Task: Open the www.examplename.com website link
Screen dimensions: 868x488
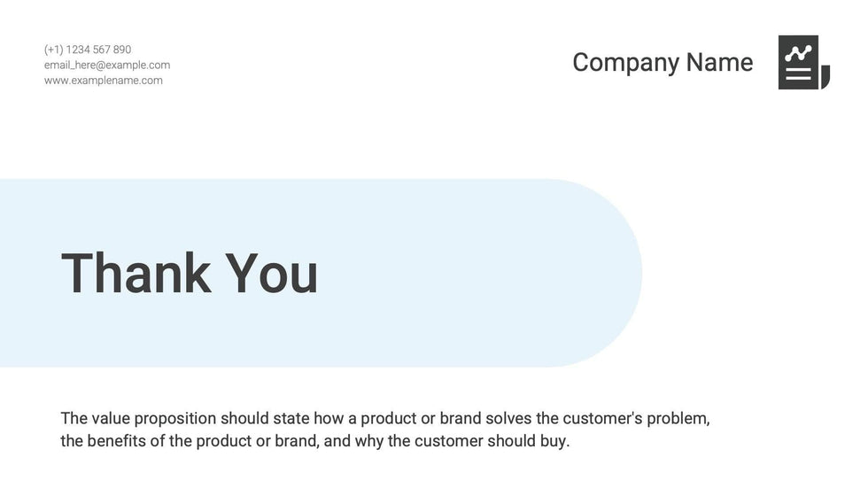Action: (x=104, y=81)
